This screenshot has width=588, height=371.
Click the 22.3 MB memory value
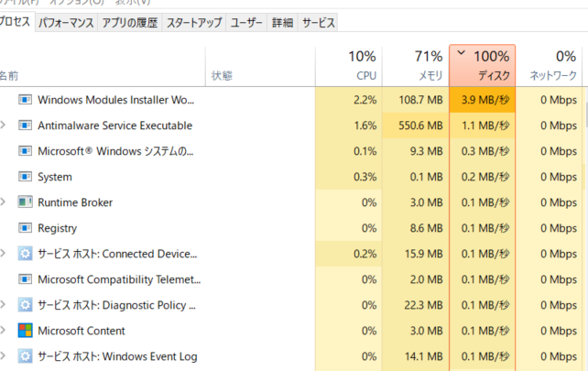(x=423, y=305)
